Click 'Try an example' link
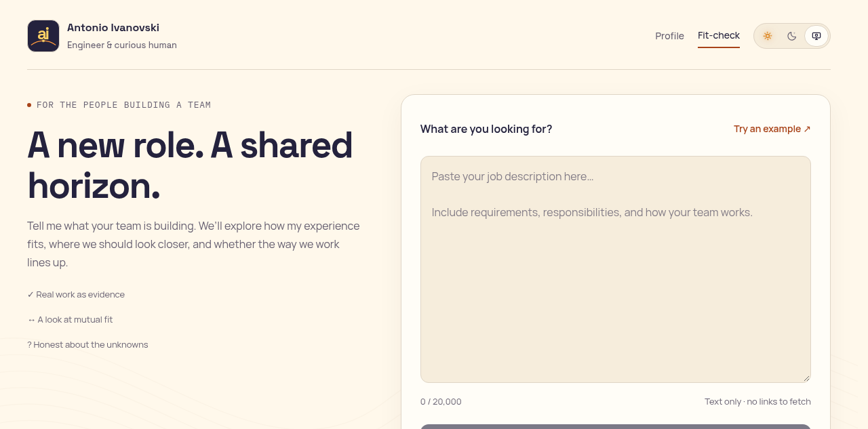The height and width of the screenshot is (429, 868). coord(772,129)
